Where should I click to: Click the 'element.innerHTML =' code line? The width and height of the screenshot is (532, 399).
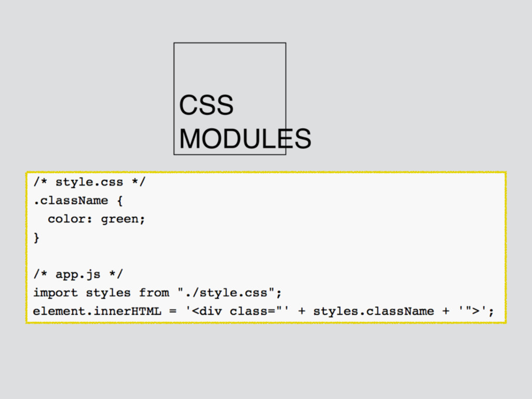pyautogui.click(x=263, y=311)
